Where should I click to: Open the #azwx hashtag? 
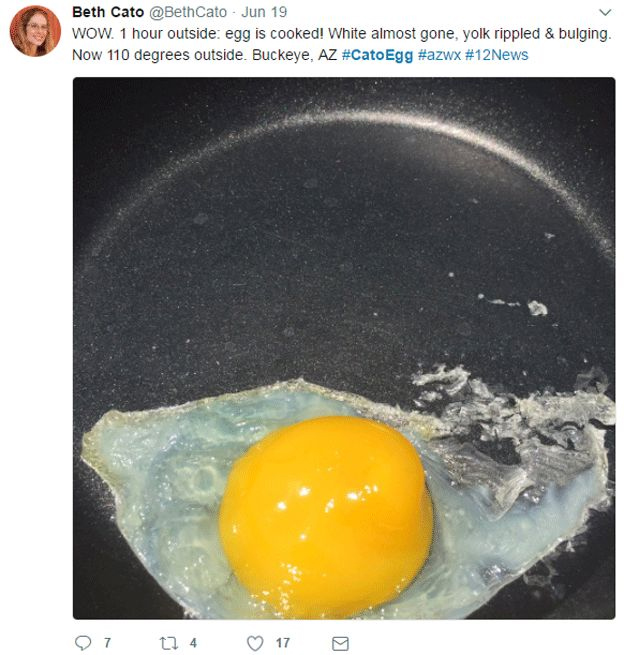[439, 55]
